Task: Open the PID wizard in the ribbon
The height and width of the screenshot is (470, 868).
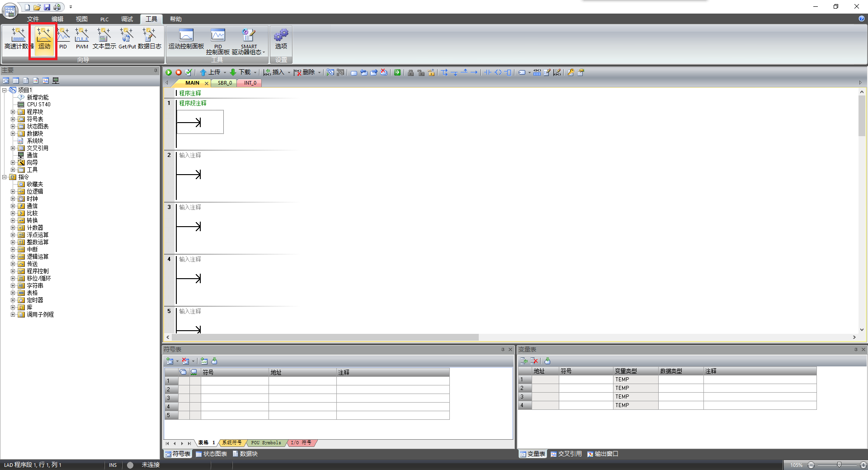Action: tap(63, 38)
